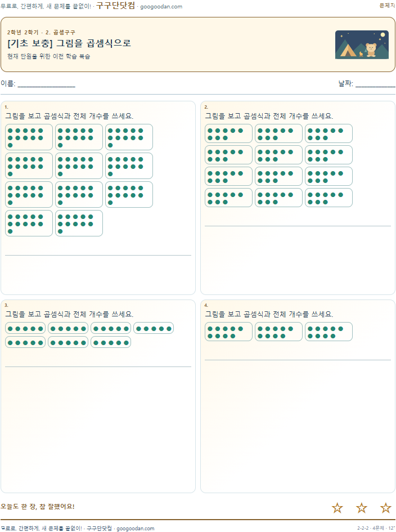Screen dimensions: 396x532
Task: Click the footer googoodan.com link
Action: point(135,528)
